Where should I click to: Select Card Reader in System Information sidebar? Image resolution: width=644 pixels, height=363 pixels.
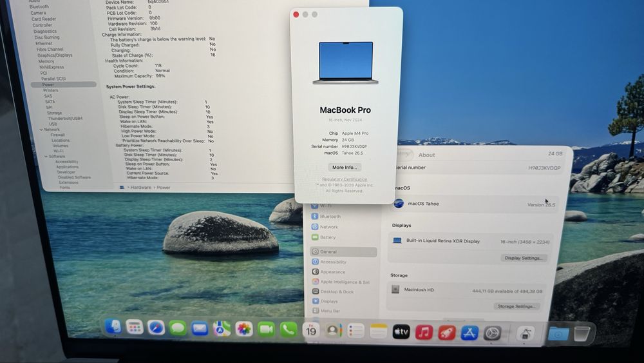[44, 19]
